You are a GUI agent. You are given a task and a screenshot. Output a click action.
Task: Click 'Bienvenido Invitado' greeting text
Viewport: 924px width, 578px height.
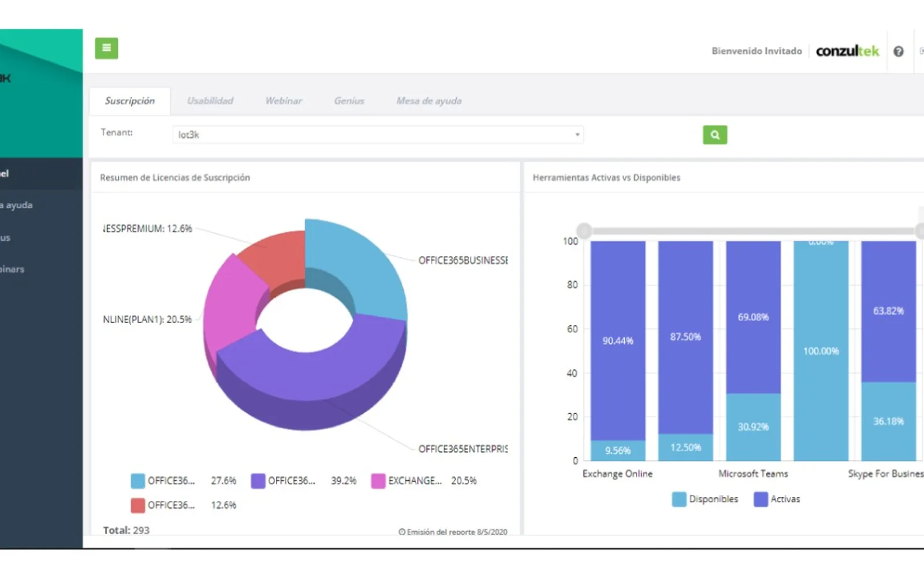click(757, 51)
